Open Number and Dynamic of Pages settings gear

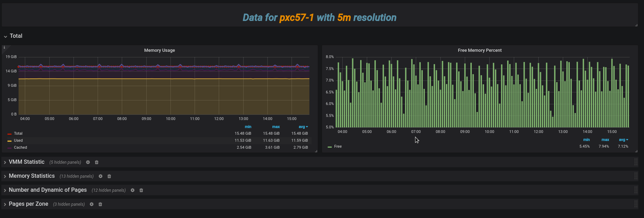(133, 190)
